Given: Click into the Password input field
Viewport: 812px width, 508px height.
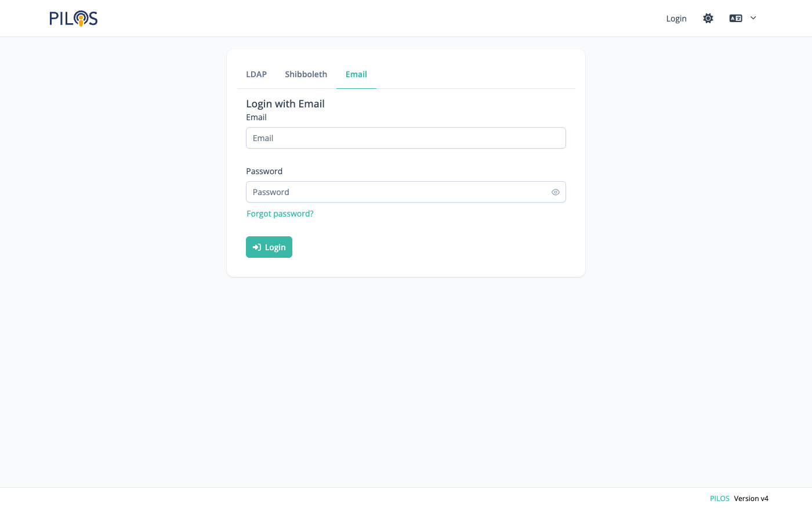Looking at the screenshot, I should coord(397,192).
